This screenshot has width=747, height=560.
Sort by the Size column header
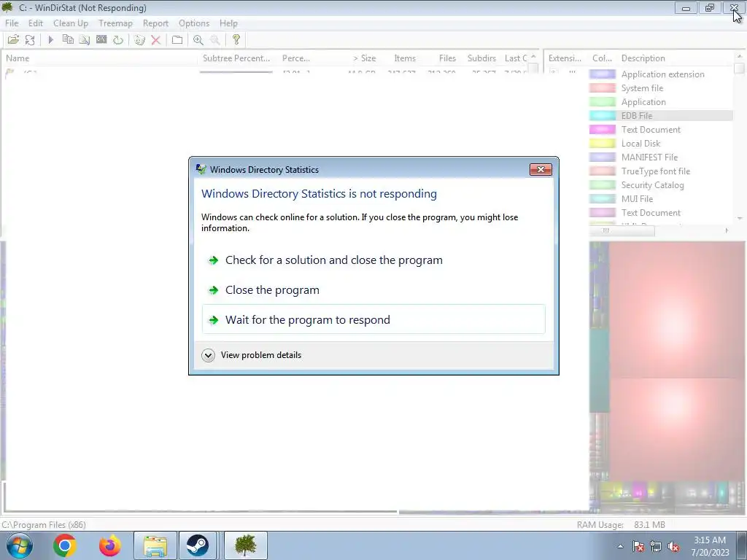(x=354, y=58)
